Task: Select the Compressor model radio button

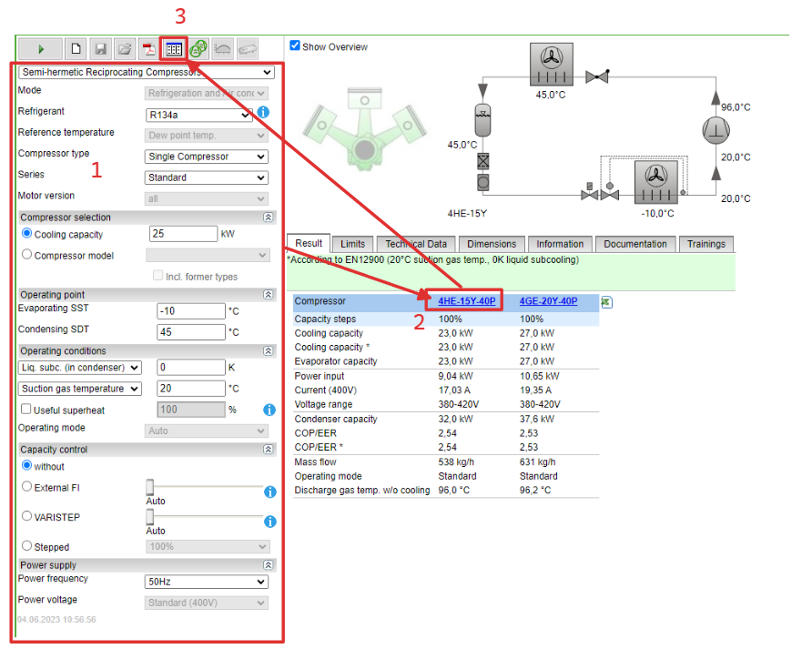Action: [27, 255]
